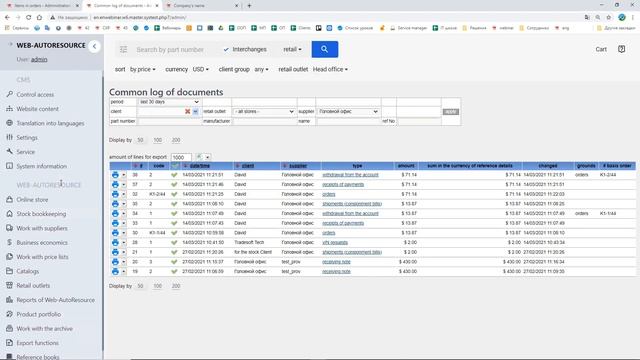Open Settings in the sidebar
640x360 pixels.
(27, 138)
